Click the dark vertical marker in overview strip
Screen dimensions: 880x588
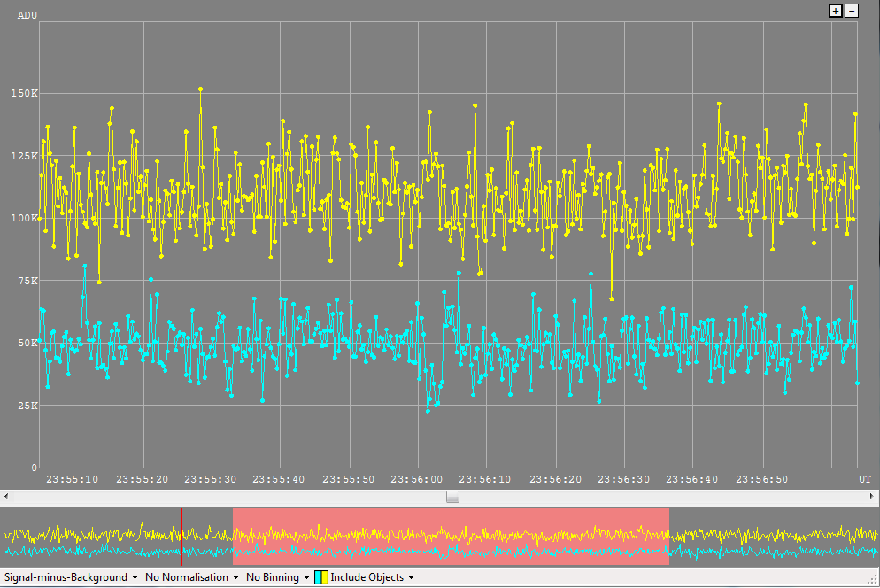pyautogui.click(x=181, y=537)
